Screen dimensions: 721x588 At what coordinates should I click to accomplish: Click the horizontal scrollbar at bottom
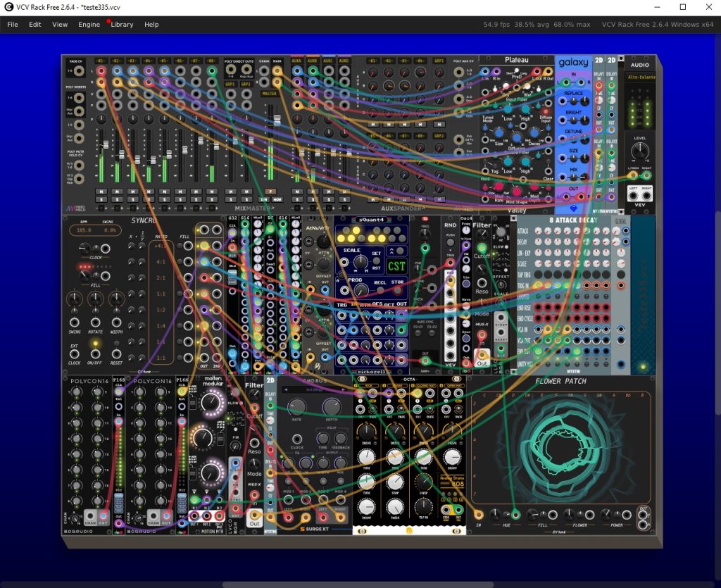(358, 584)
